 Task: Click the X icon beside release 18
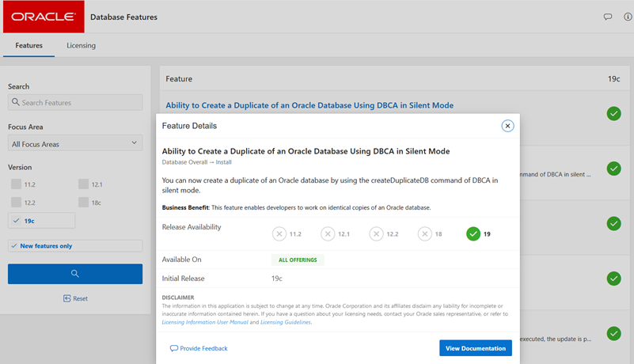(425, 233)
